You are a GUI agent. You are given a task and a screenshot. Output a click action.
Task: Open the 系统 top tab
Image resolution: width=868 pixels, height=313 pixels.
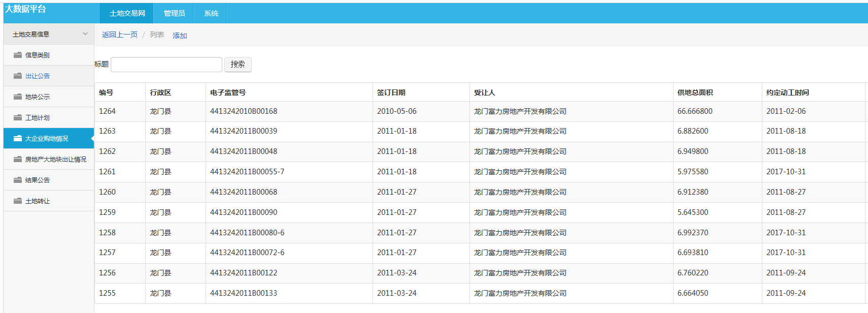[211, 13]
